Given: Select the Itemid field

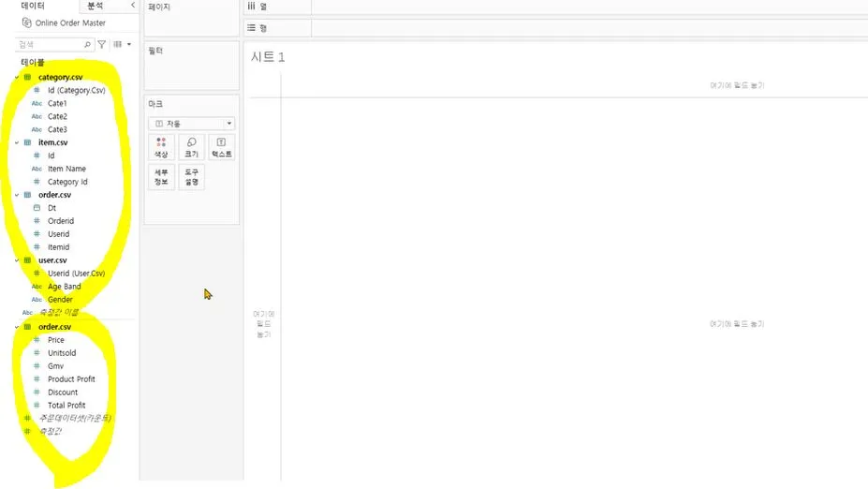Looking at the screenshot, I should pyautogui.click(x=58, y=247).
